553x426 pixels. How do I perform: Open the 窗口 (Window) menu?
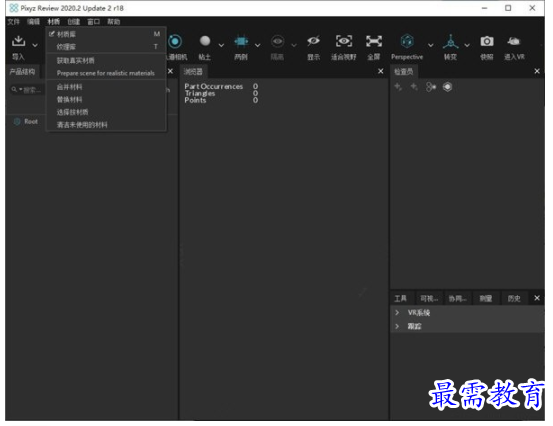click(x=93, y=22)
